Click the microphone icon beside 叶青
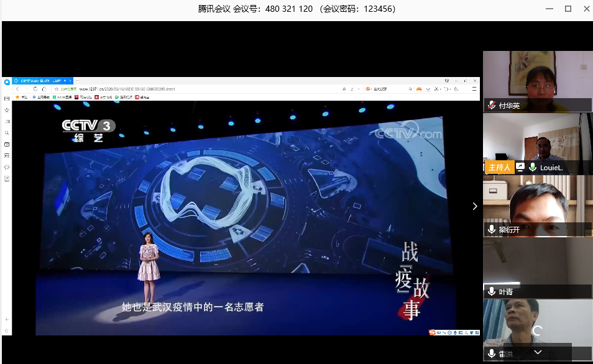Screen dimensions: 593x364 tap(492, 292)
